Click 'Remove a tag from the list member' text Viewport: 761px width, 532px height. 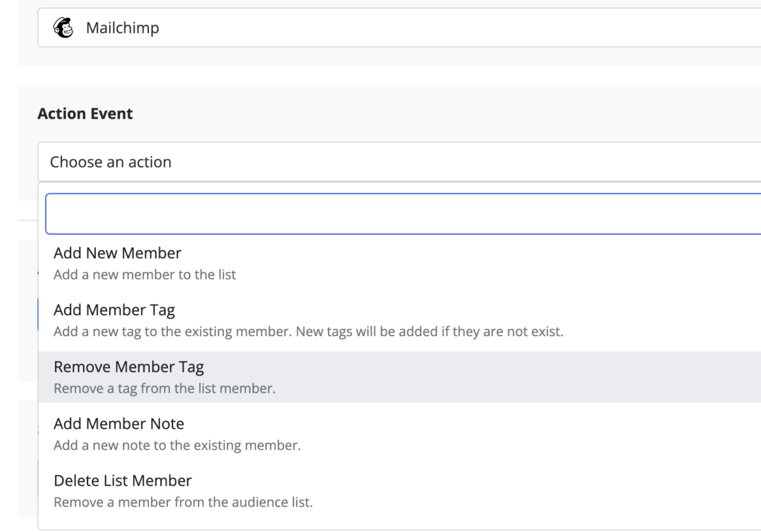coord(164,389)
